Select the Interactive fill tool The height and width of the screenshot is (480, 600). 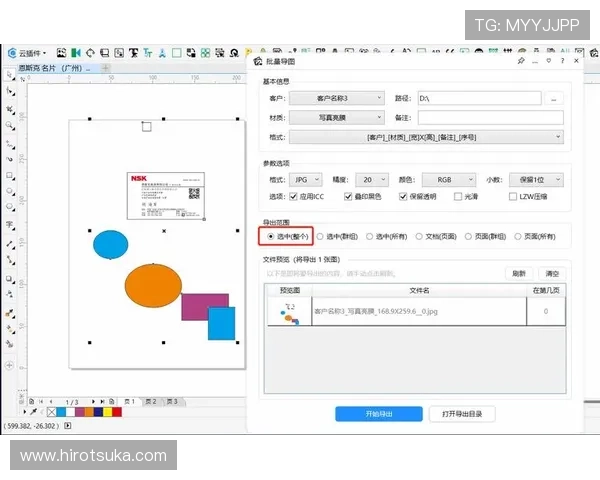click(x=10, y=329)
